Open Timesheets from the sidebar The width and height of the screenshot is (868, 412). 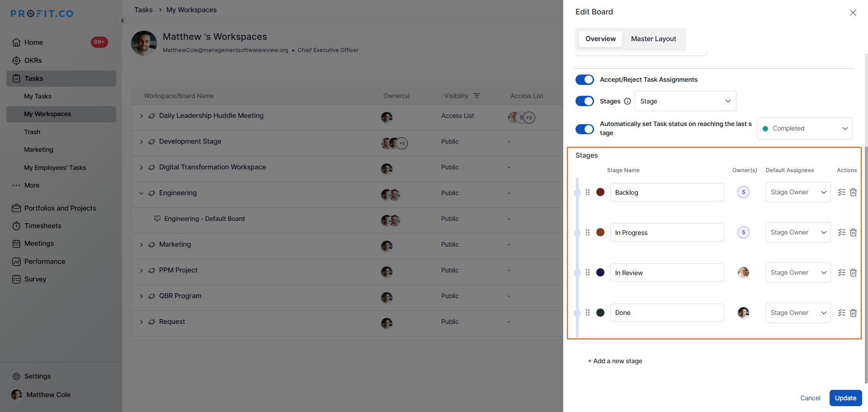(42, 226)
